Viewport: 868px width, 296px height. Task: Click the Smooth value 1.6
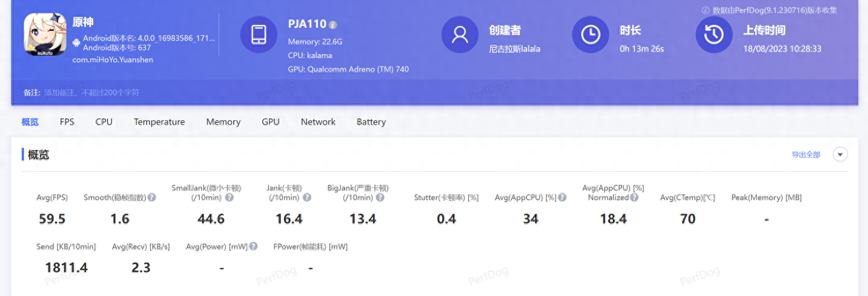tap(120, 219)
